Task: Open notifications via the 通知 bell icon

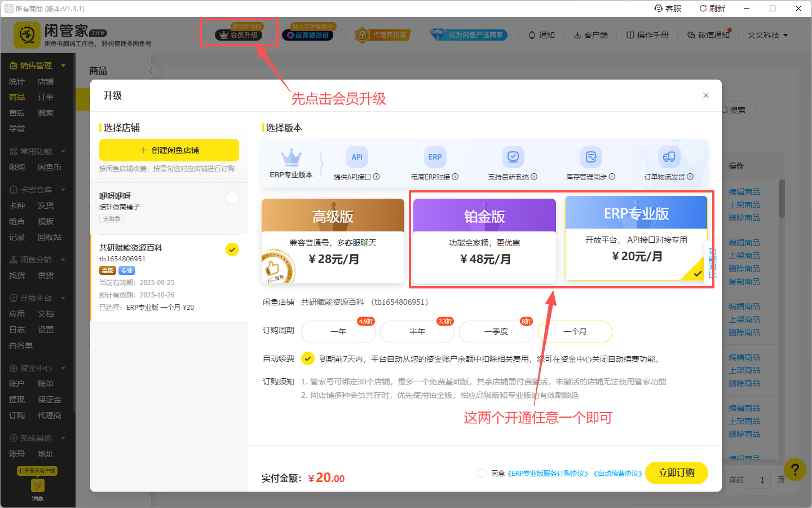Action: pyautogui.click(x=532, y=34)
